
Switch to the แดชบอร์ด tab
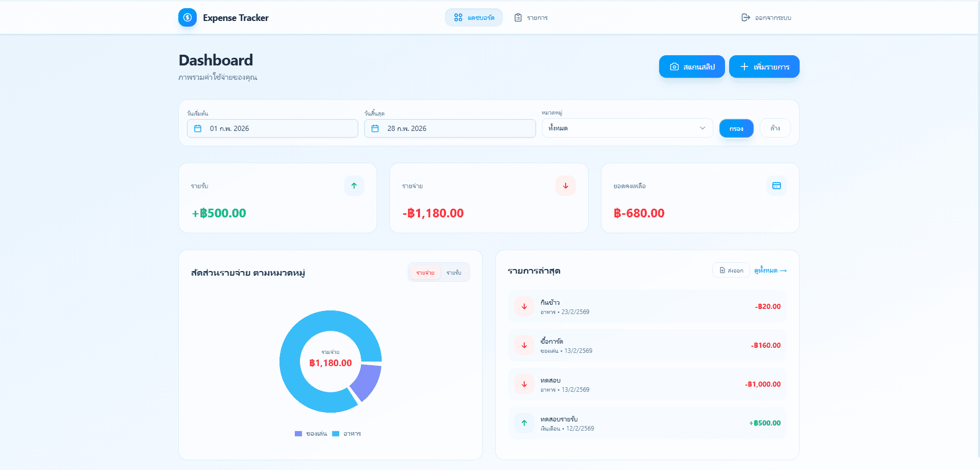click(x=473, y=17)
